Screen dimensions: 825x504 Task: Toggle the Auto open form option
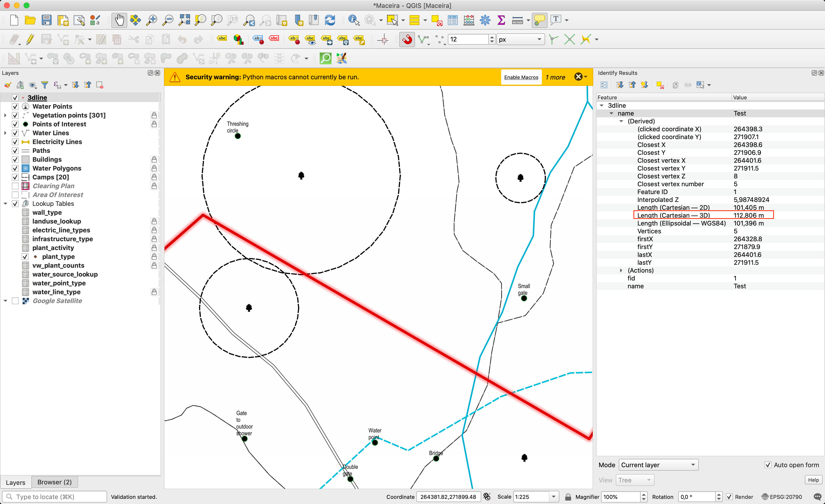pos(768,465)
